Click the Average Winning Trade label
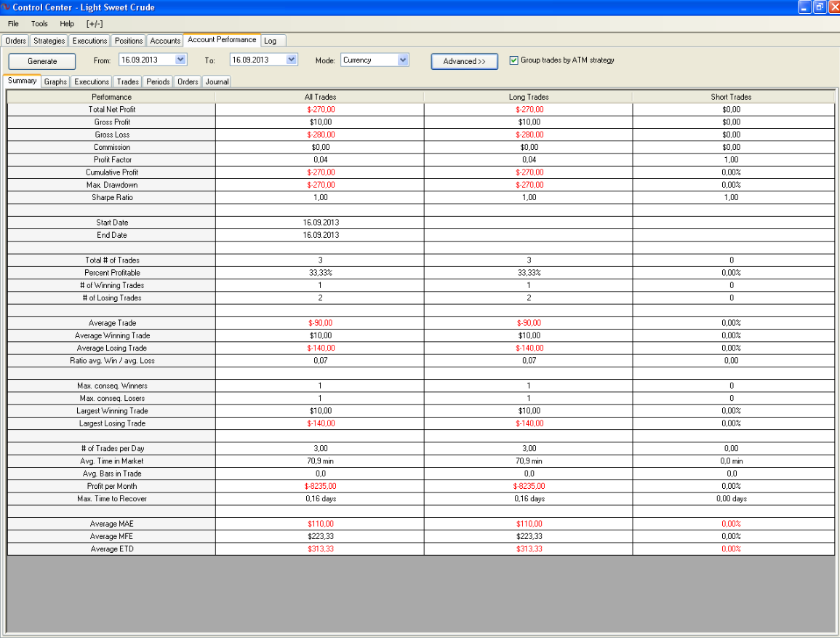840x638 pixels. (112, 336)
